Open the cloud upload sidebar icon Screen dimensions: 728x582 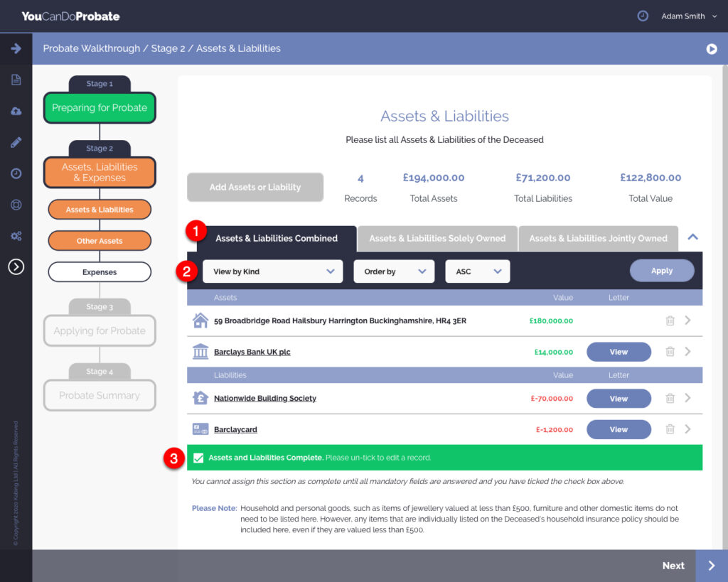(x=16, y=111)
